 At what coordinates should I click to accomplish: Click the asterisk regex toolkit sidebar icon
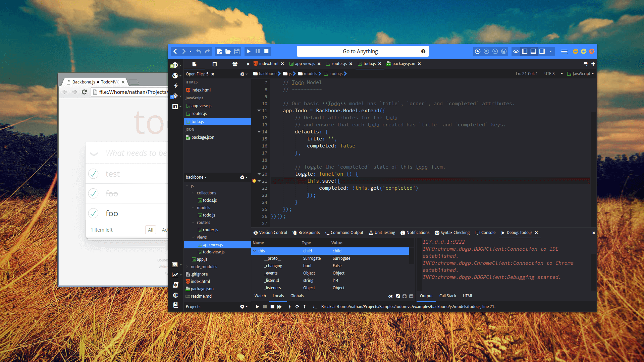(175, 285)
